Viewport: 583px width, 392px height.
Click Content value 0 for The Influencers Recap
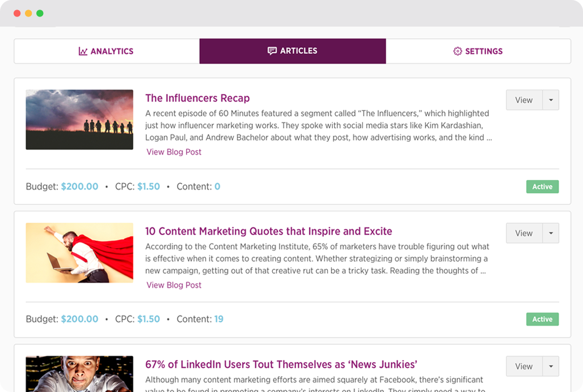click(218, 186)
